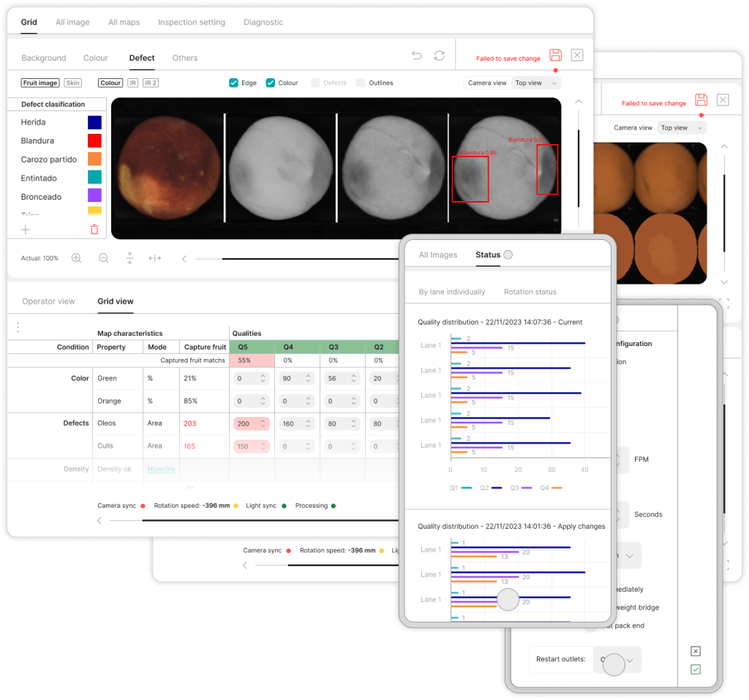The image size is (749, 700).
Task: Open the Restart outlets dropdown
Action: (x=617, y=660)
